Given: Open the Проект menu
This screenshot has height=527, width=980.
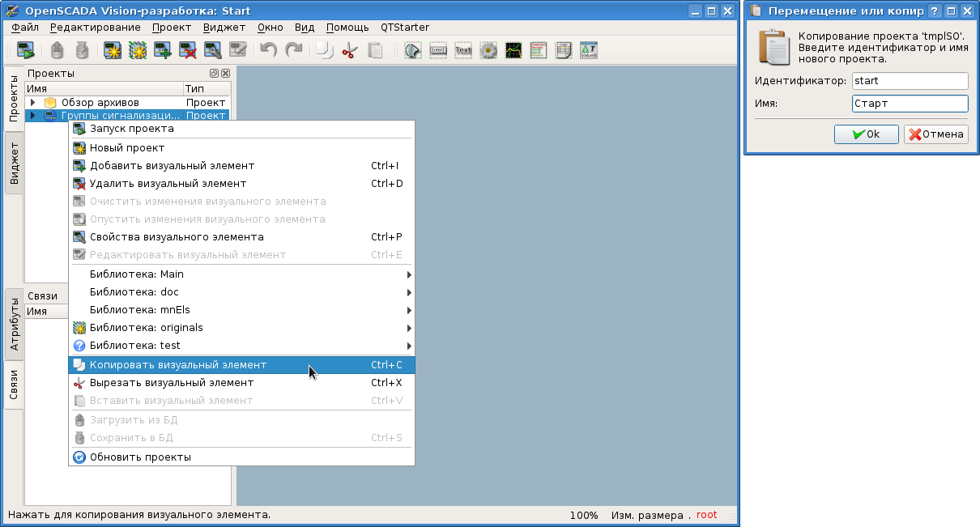Looking at the screenshot, I should click(x=172, y=27).
